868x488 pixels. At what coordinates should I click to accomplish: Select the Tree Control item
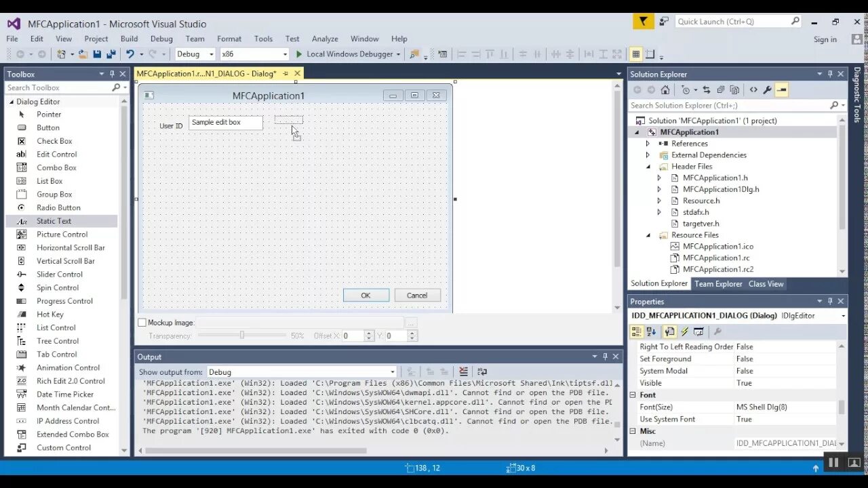[57, 341]
